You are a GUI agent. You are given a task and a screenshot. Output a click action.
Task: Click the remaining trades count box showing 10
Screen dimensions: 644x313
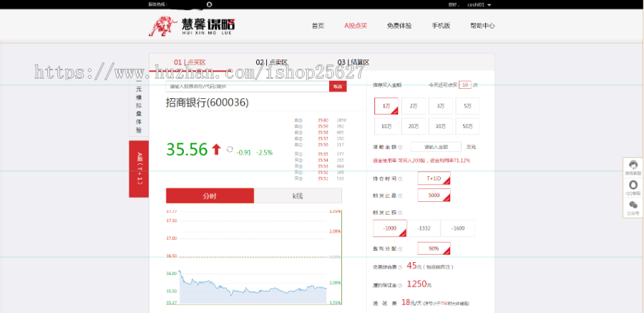465,85
